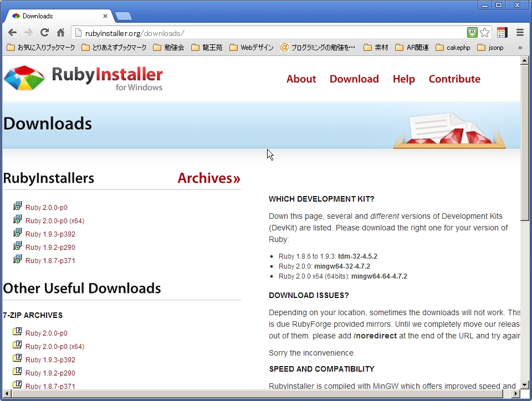Image resolution: width=532 pixels, height=401 pixels.
Task: Open the jsonp bookmark folder
Action: pos(490,48)
